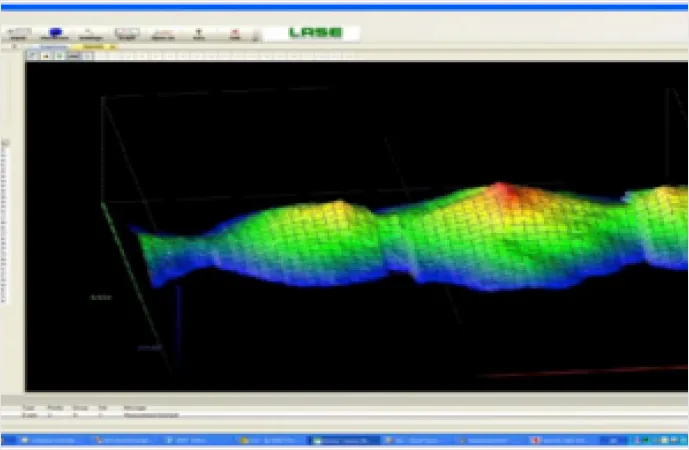Expand the collapsed vertical panel on the left edge

(x=5, y=221)
